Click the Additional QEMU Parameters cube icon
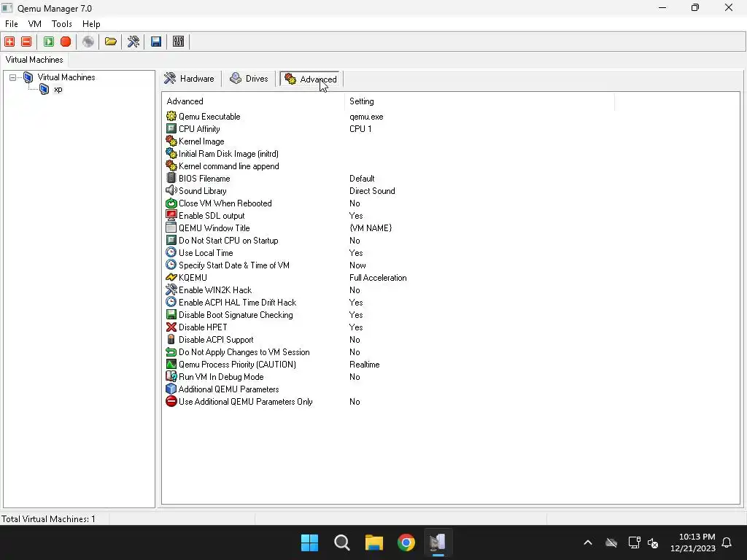 [x=171, y=389]
